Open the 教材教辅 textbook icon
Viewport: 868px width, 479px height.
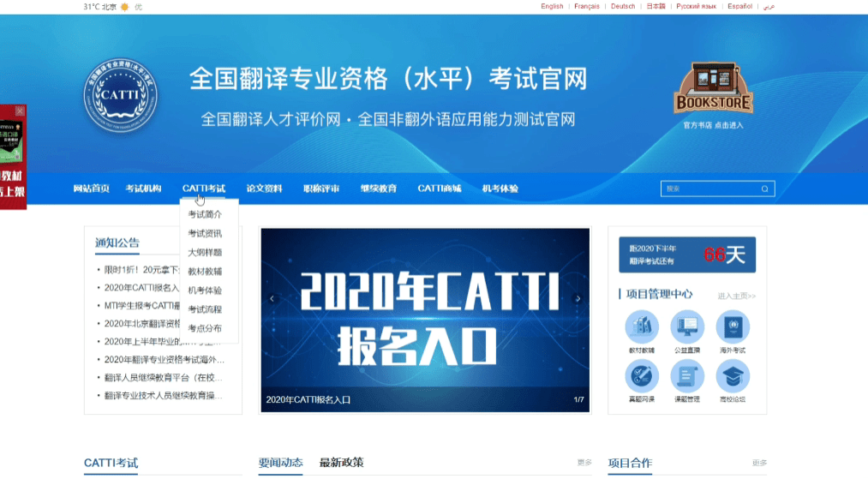[x=642, y=326]
